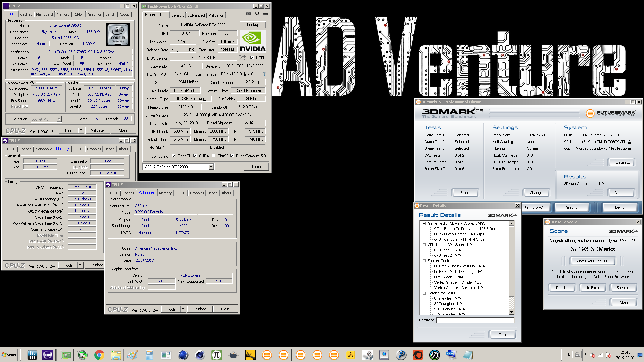Toggle the UEFI checkbox in GPU-Z
Image resolution: width=644 pixels, height=362 pixels.
pyautogui.click(x=252, y=58)
